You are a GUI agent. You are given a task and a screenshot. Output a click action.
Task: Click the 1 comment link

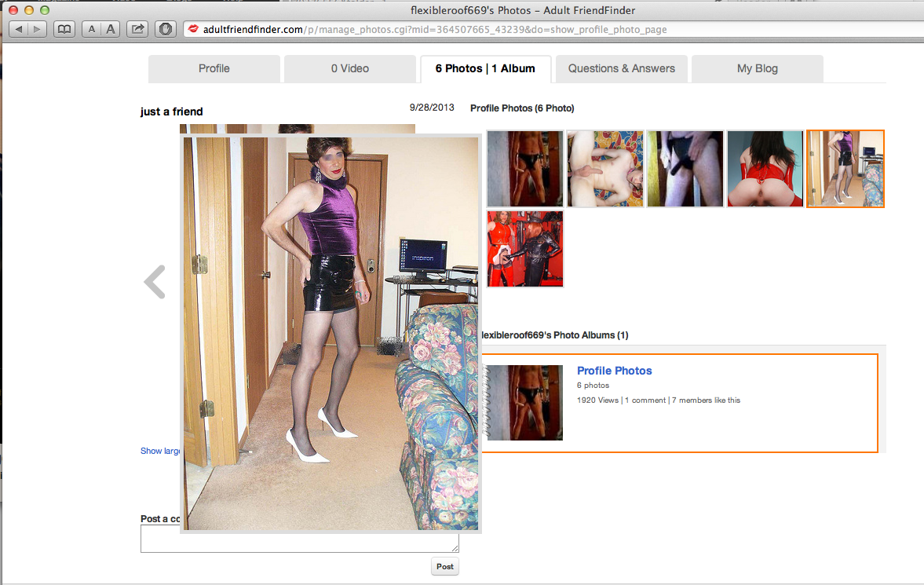pos(645,400)
